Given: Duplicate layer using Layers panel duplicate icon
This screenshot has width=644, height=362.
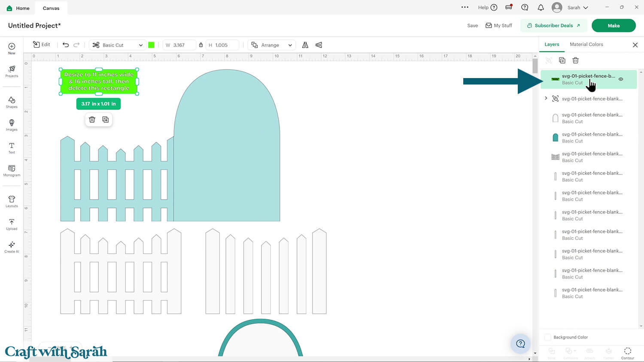Looking at the screenshot, I should pos(562,60).
